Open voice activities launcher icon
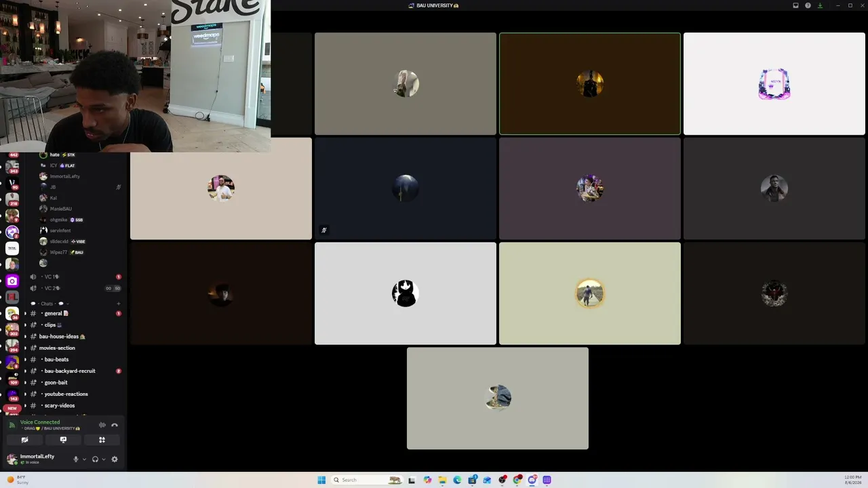 click(102, 440)
